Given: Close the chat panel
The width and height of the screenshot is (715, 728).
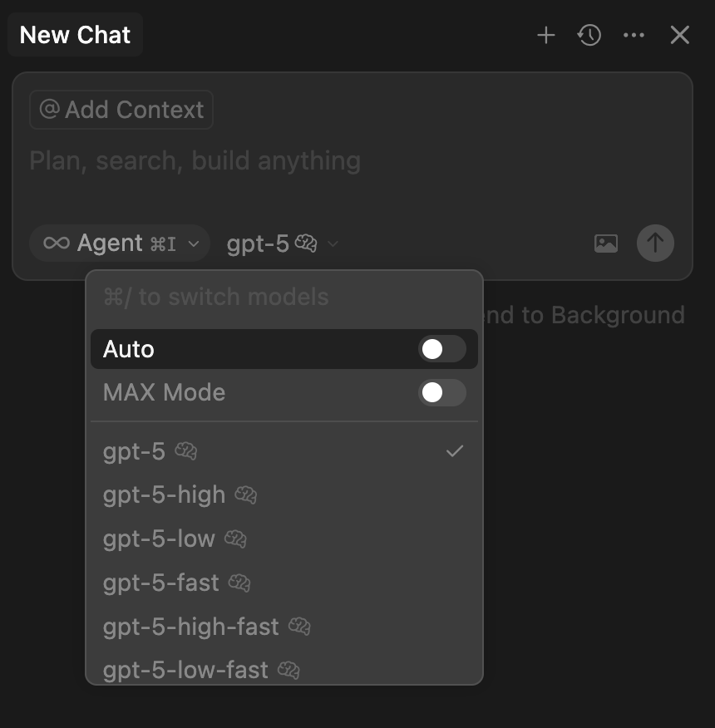Looking at the screenshot, I should point(679,35).
